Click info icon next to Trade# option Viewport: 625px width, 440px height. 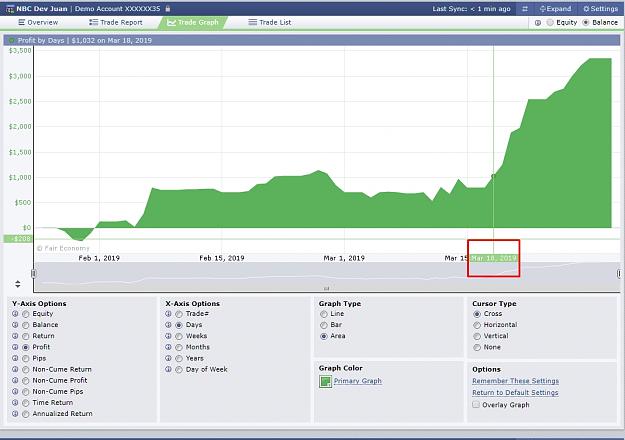tap(169, 314)
